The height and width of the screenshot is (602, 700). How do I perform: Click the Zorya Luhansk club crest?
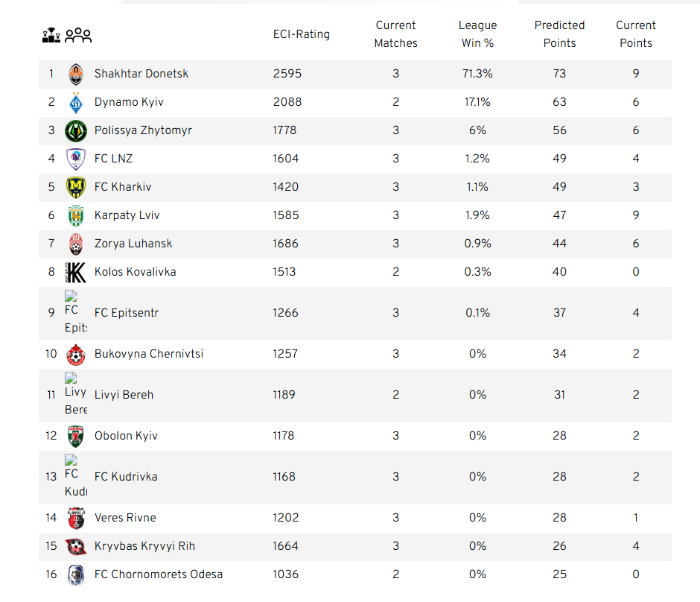pos(76,244)
